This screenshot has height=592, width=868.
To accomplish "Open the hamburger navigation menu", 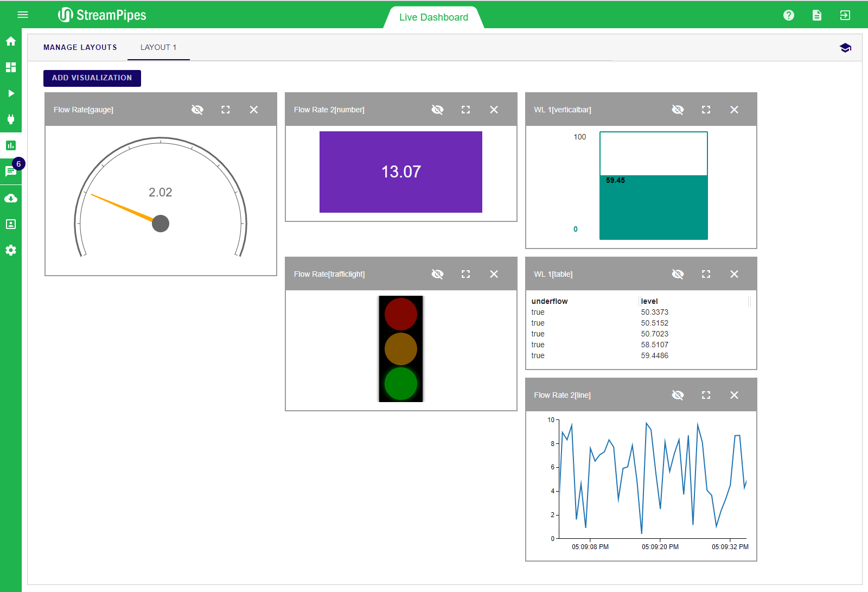I will (23, 15).
